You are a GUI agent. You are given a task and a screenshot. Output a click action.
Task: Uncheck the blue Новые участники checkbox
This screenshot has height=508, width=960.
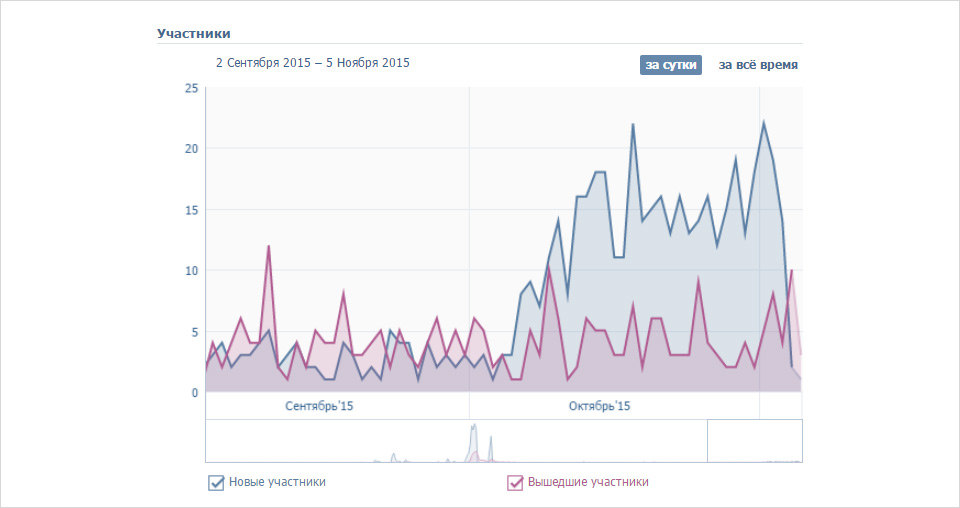pyautogui.click(x=216, y=483)
